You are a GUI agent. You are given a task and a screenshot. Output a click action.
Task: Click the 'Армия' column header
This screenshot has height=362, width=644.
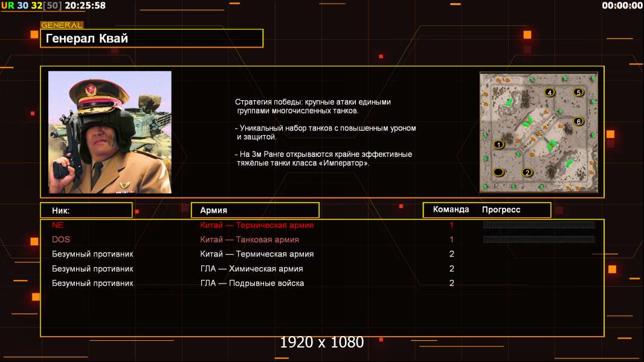coord(255,211)
